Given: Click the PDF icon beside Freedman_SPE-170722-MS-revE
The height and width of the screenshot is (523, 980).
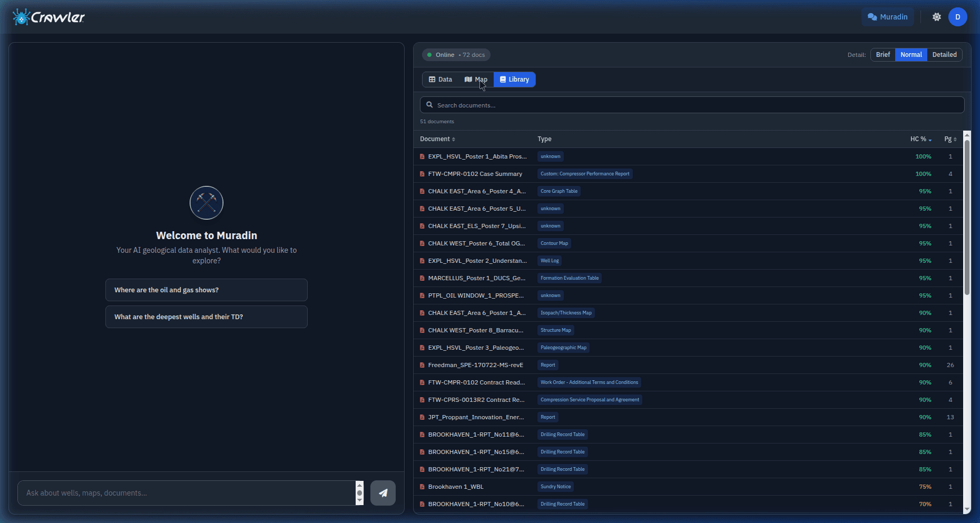Looking at the screenshot, I should 422,365.
